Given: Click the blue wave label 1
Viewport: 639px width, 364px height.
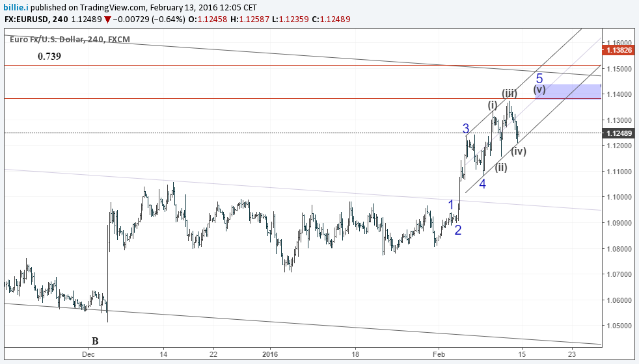Looking at the screenshot, I should [451, 204].
